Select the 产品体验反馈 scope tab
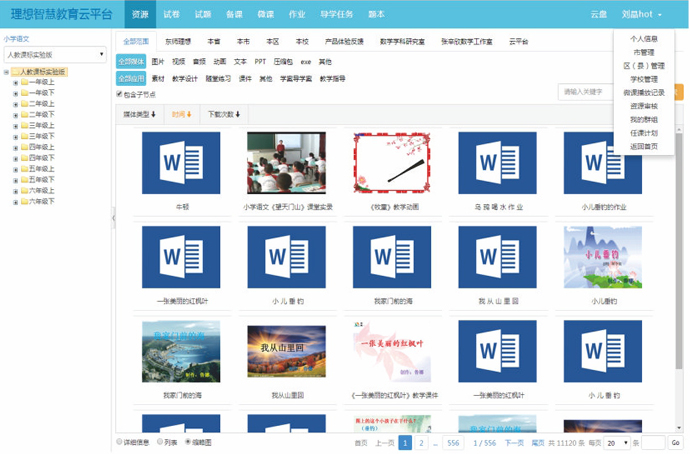 pyautogui.click(x=344, y=42)
